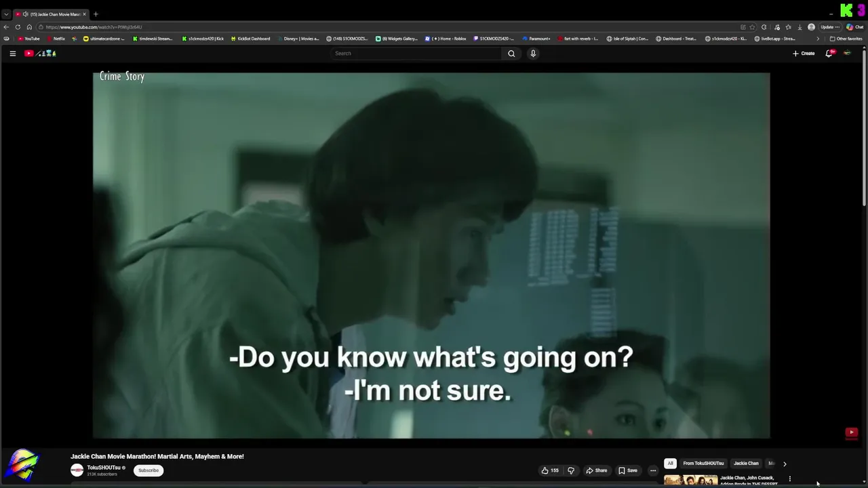Open the apps grid icon in address bar

(x=743, y=27)
